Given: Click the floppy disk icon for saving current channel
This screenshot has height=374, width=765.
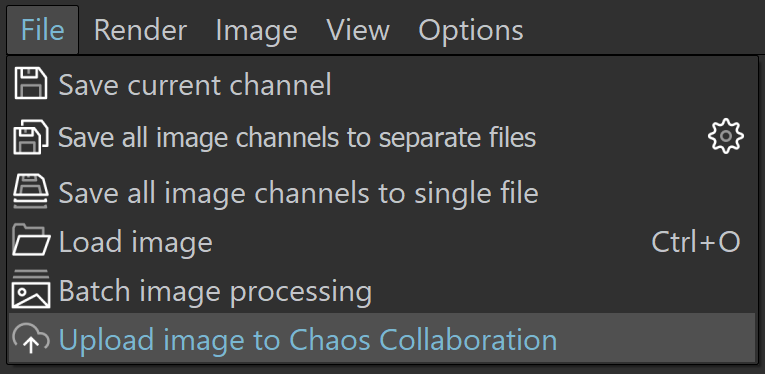Looking at the screenshot, I should (x=31, y=84).
